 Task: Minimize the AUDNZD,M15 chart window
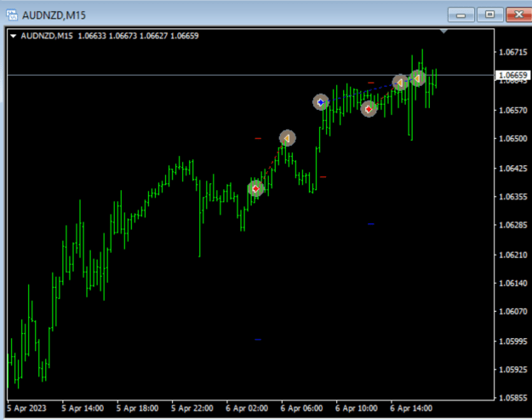coord(460,15)
